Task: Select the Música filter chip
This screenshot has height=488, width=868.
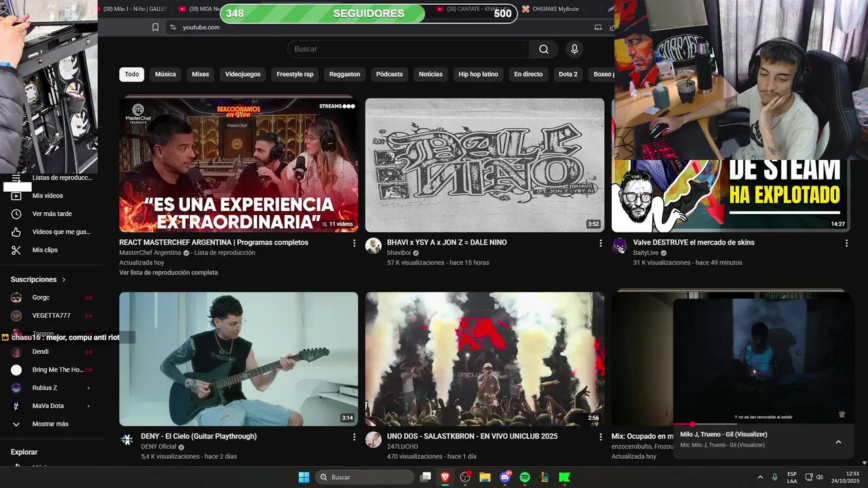Action: pyautogui.click(x=165, y=75)
